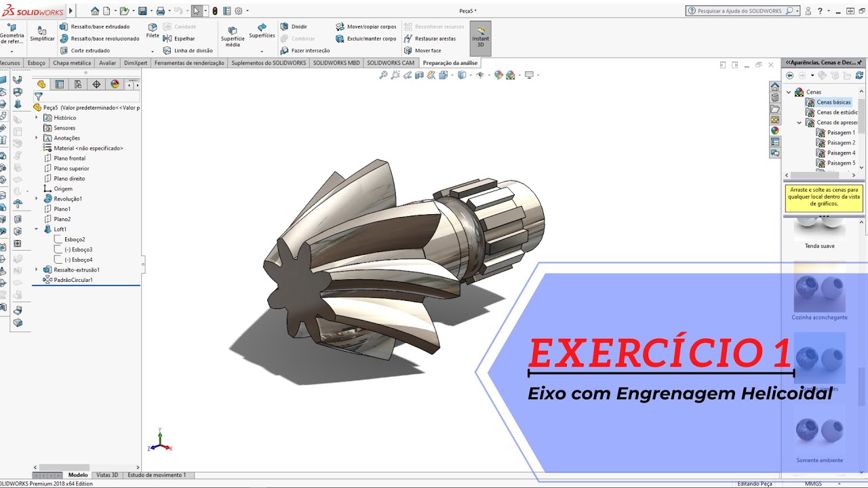Collapse the Cenas tree node
Screen dimensions: 868x488
[x=789, y=92]
